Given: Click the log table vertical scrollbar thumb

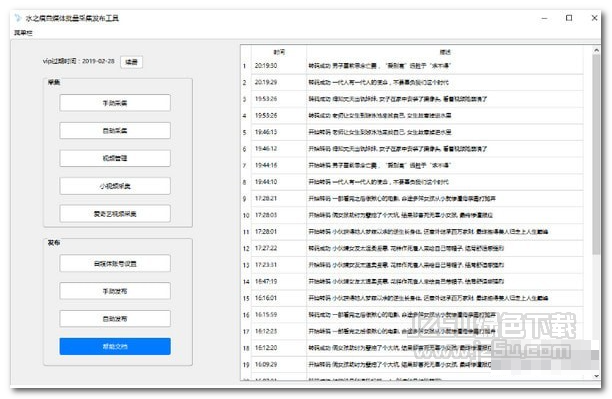Looking at the screenshot, I should 596,155.
